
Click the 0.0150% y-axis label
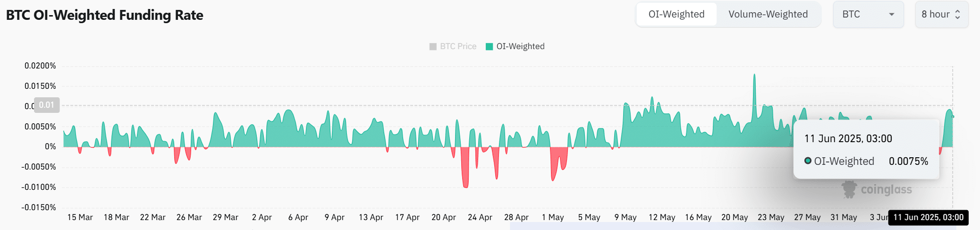[40, 86]
